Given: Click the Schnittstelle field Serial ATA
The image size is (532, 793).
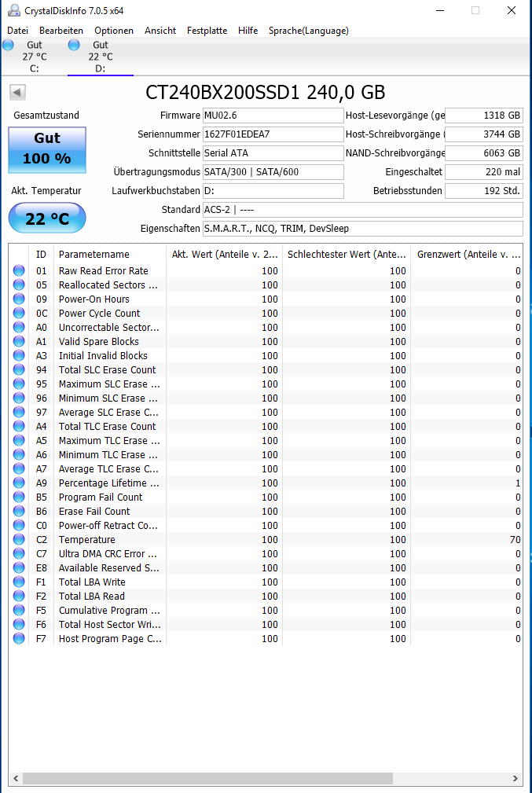Looking at the screenshot, I should point(273,152).
